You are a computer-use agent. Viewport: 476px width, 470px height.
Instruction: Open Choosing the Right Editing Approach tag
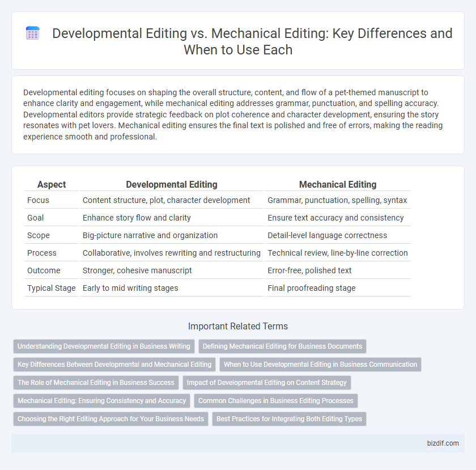tap(111, 418)
